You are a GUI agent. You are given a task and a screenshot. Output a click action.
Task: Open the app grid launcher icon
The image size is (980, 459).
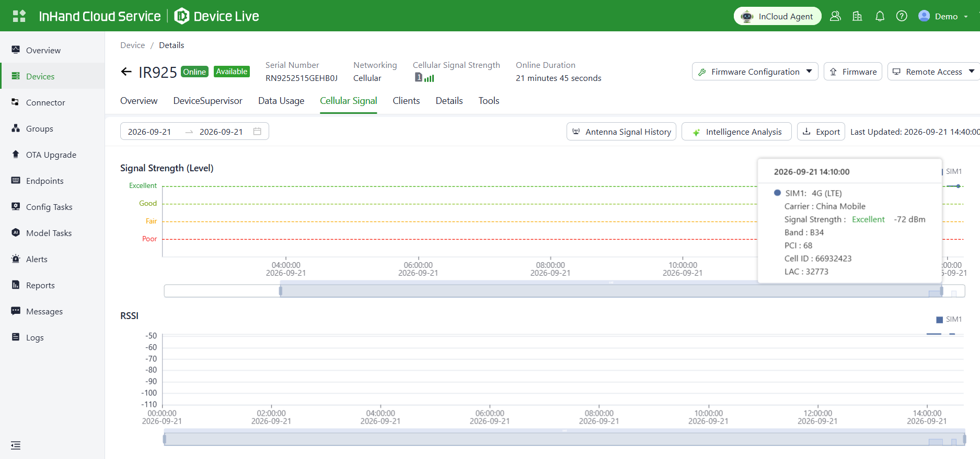[19, 16]
